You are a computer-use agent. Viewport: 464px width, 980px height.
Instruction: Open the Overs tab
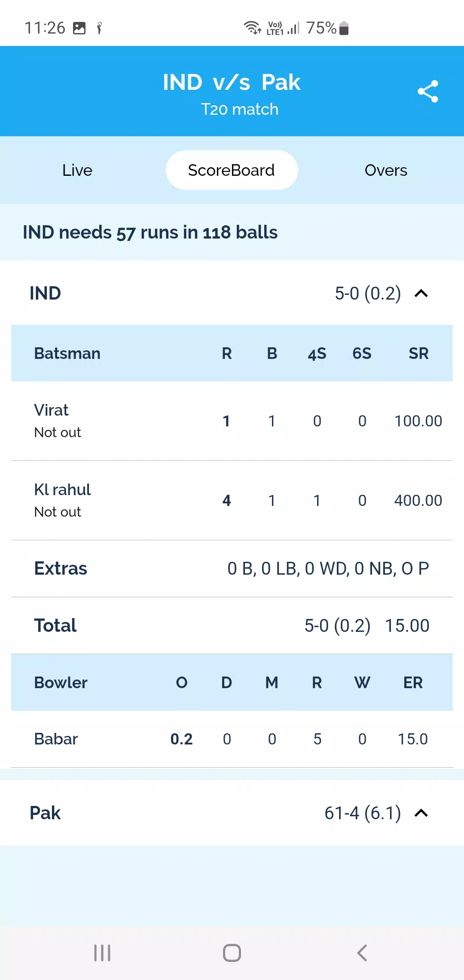point(386,170)
